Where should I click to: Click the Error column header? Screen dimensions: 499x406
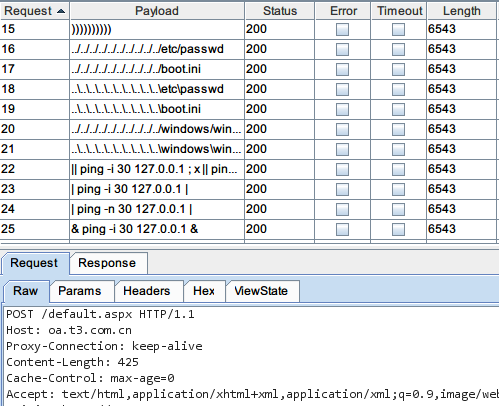pyautogui.click(x=343, y=11)
